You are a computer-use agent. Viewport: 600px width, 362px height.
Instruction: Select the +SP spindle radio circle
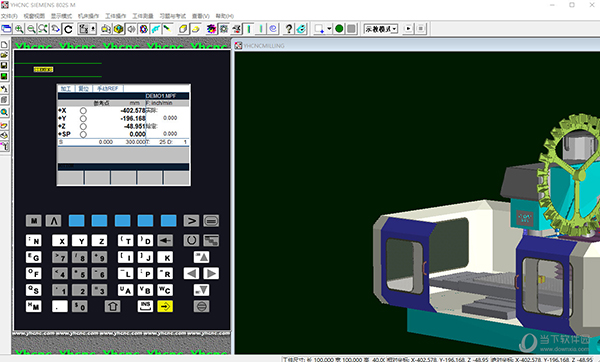83,134
